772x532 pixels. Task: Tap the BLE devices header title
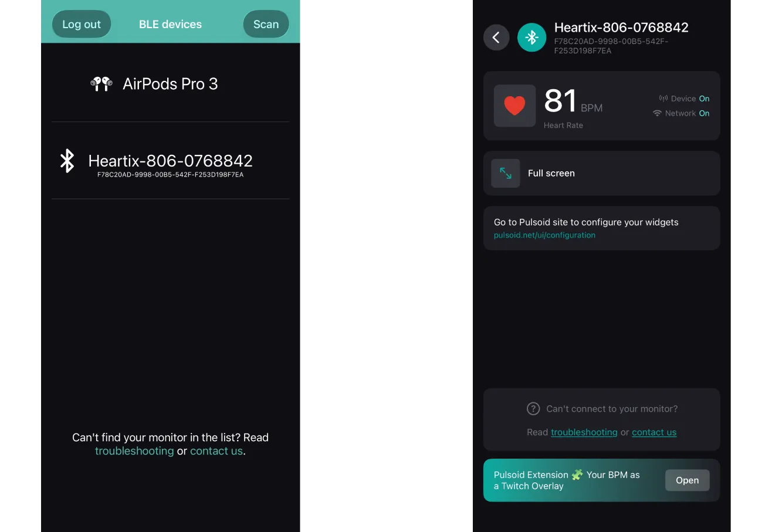(x=170, y=25)
